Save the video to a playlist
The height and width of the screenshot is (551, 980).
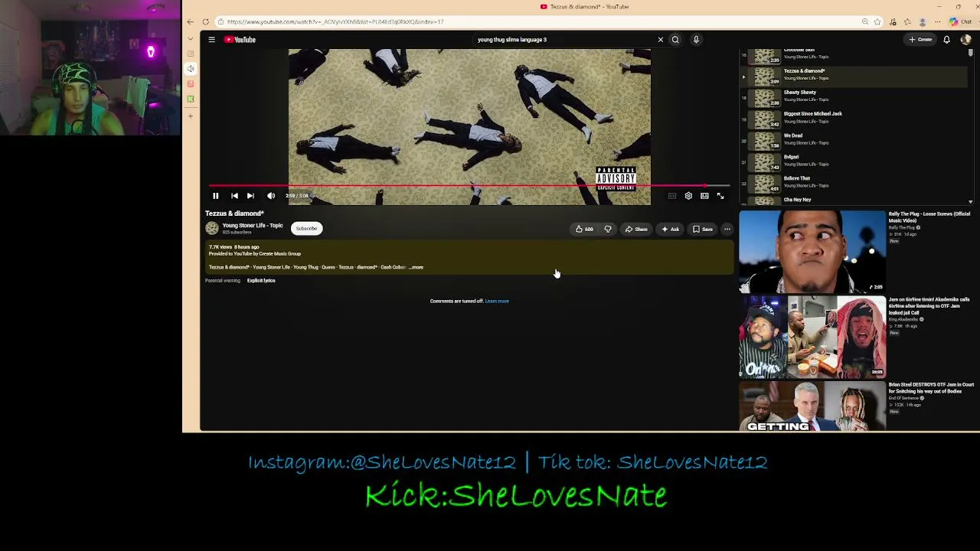click(x=703, y=229)
